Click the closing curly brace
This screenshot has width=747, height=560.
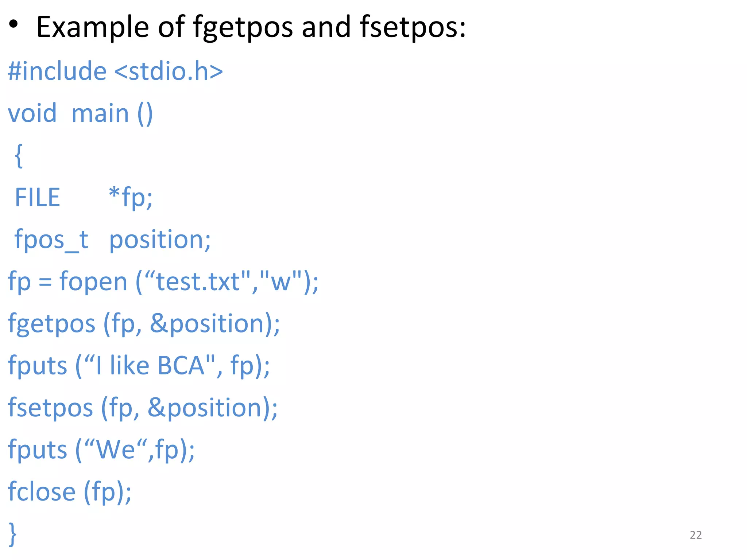[12, 534]
